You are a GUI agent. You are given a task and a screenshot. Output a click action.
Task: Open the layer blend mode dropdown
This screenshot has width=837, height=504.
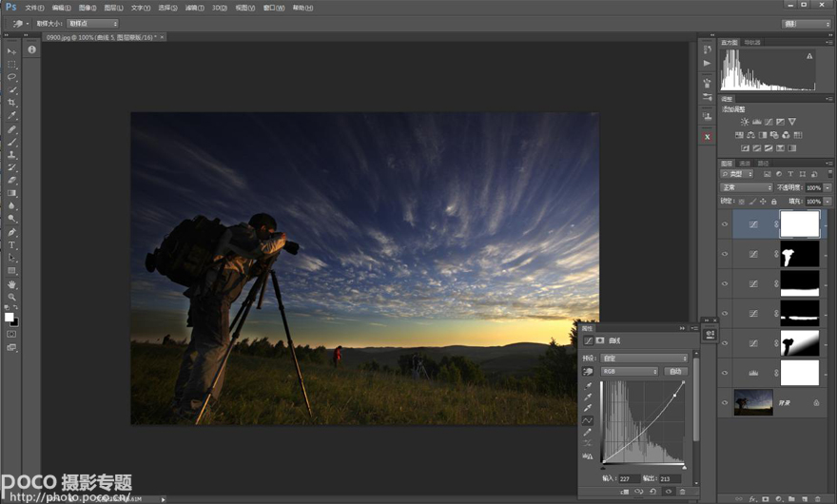[747, 188]
